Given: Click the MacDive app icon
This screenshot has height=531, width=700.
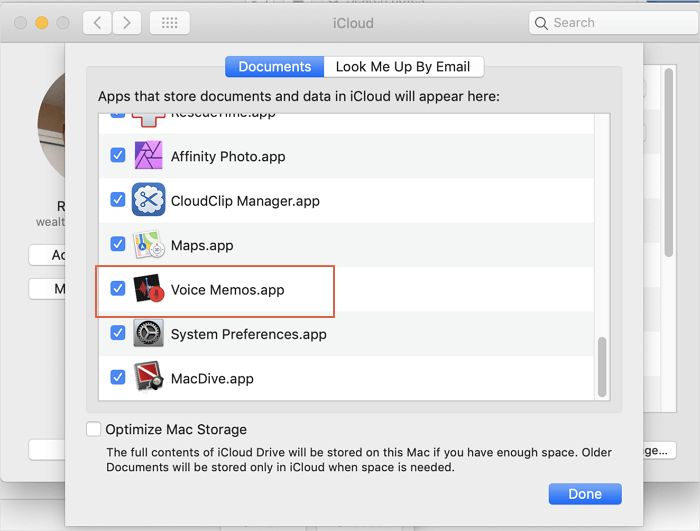Looking at the screenshot, I should point(148,378).
